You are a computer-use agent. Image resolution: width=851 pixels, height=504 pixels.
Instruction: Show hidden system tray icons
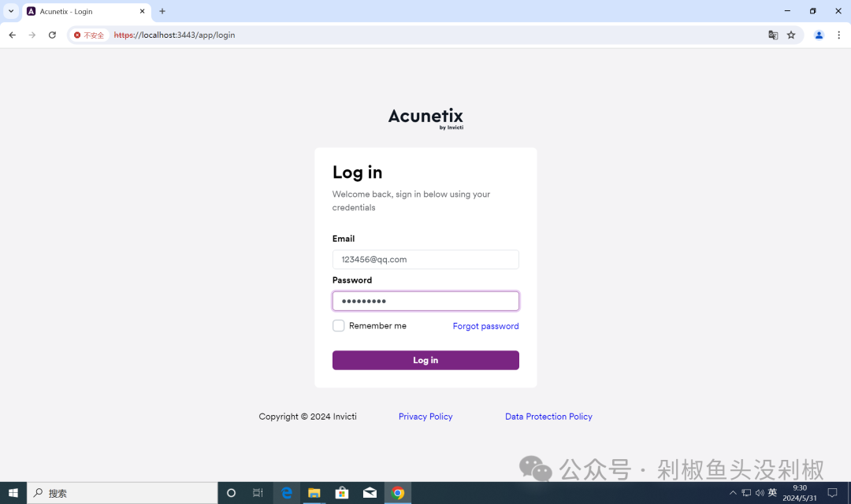coord(733,493)
